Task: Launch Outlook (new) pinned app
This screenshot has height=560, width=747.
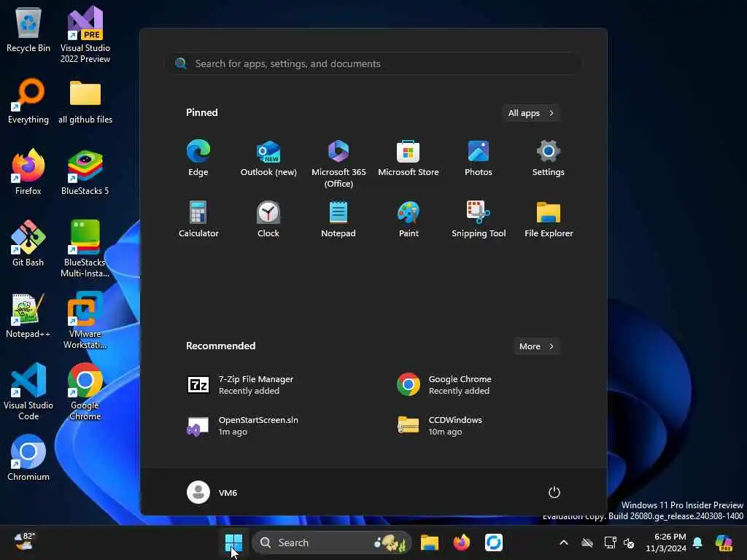Action: pyautogui.click(x=268, y=158)
